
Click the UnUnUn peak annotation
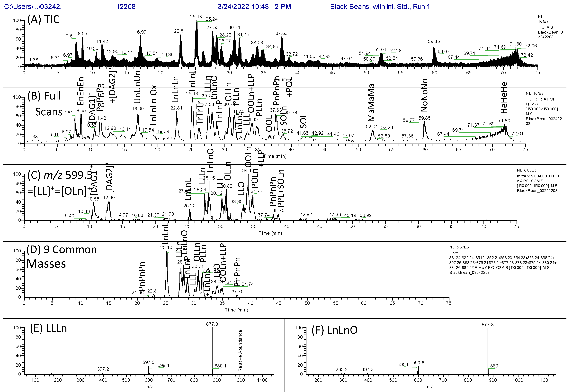137,87
